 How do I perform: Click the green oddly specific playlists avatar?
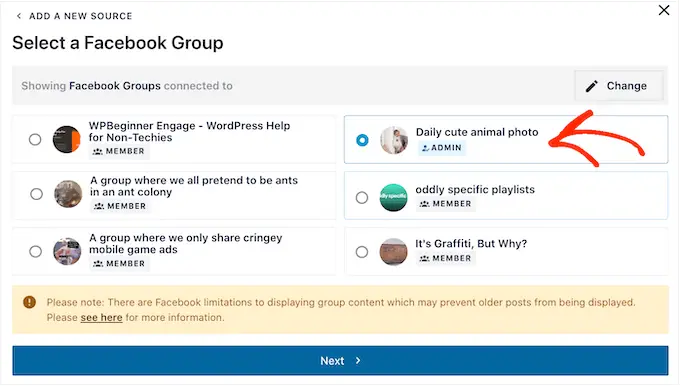(393, 197)
